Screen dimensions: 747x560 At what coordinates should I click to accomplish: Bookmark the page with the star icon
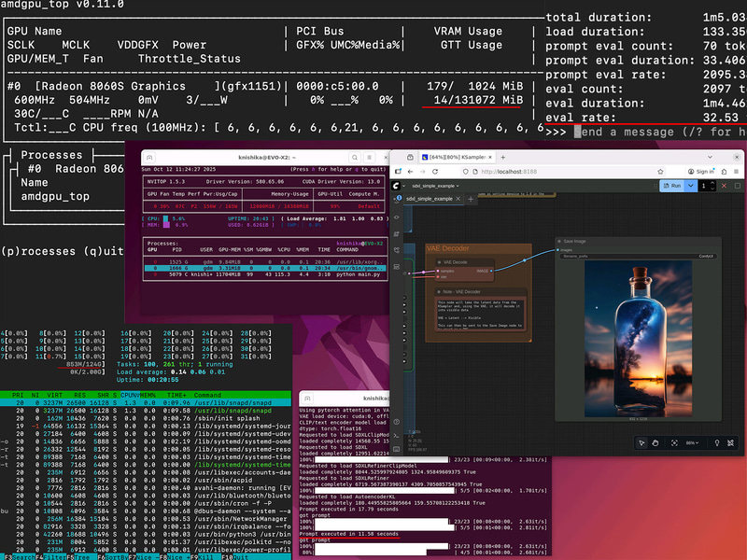[660, 172]
